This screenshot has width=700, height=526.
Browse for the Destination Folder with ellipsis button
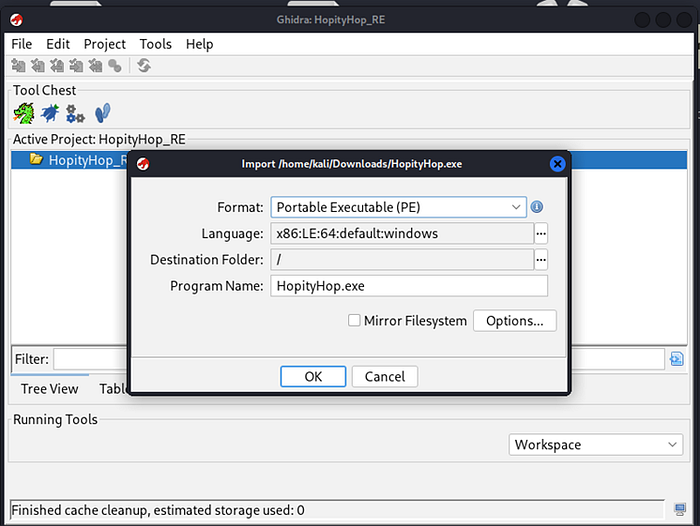[541, 260]
